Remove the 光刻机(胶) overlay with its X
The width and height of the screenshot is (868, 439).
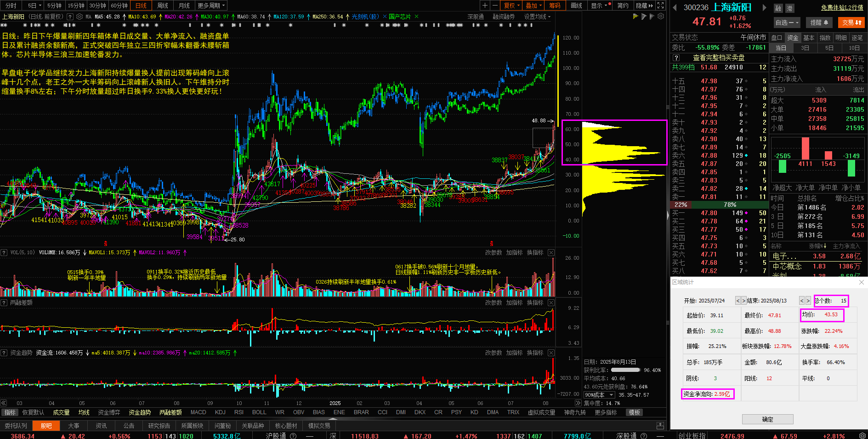(385, 17)
